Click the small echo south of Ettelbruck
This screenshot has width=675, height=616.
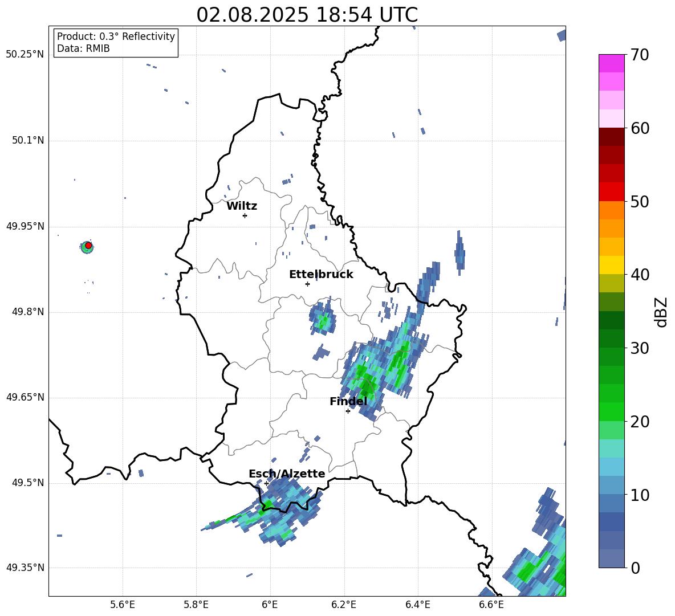[x=322, y=319]
